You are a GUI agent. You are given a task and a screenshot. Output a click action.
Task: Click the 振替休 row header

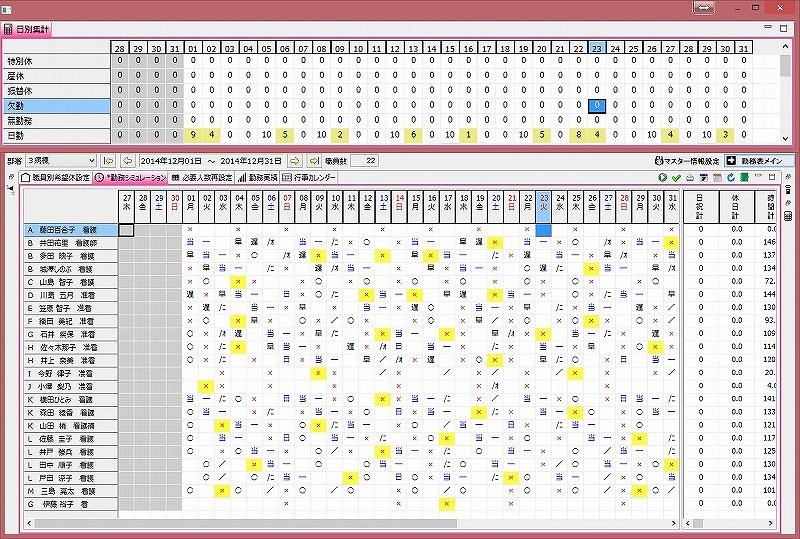click(x=57, y=91)
